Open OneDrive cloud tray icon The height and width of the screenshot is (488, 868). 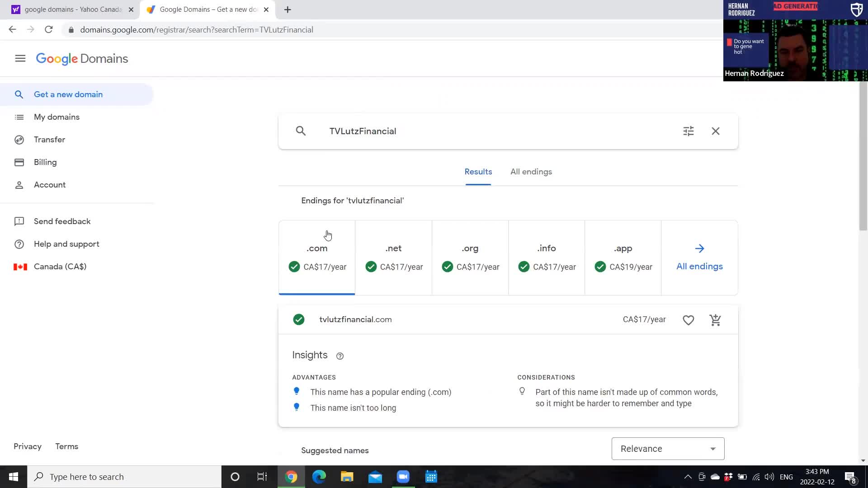point(715,477)
